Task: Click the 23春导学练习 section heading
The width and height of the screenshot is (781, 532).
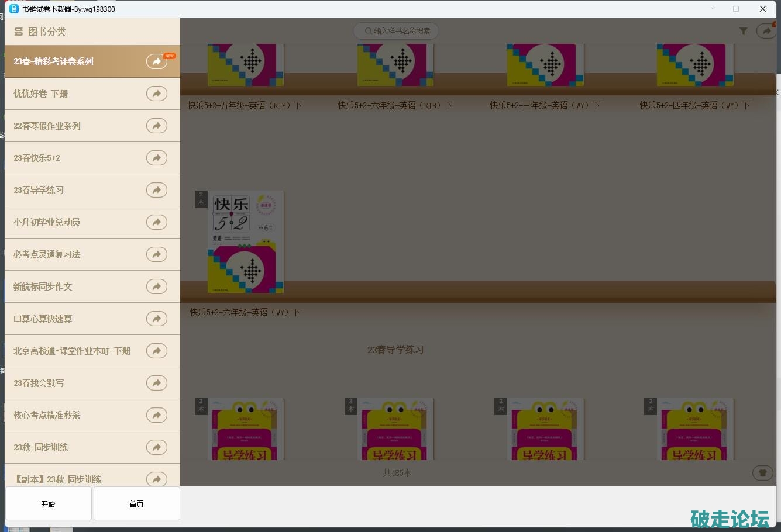Action: (395, 350)
